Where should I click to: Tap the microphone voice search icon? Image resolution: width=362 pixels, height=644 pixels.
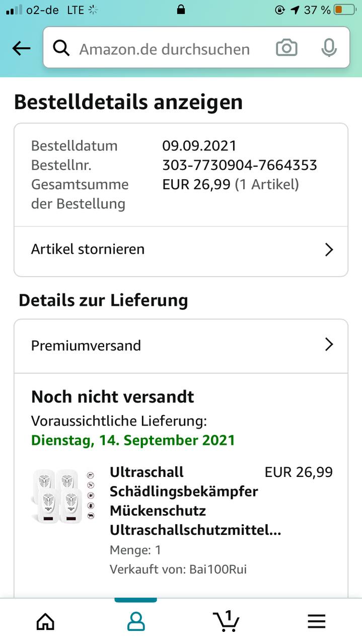coord(329,48)
